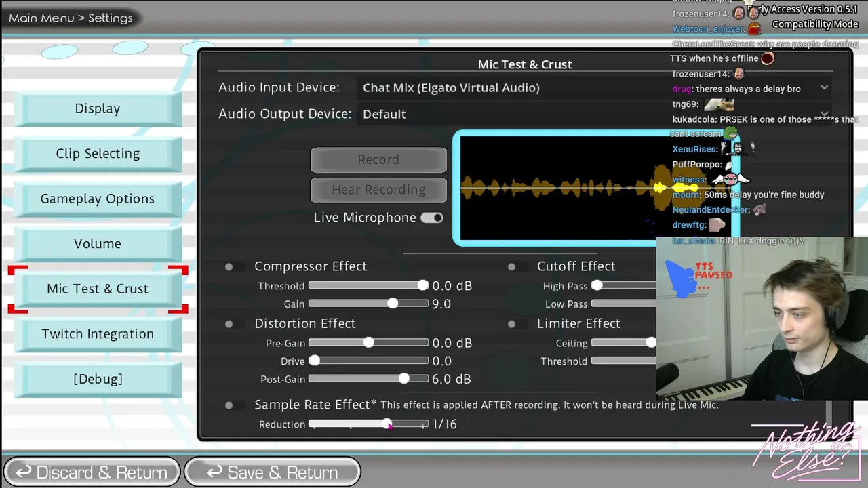Click Save & Return button

tap(272, 472)
